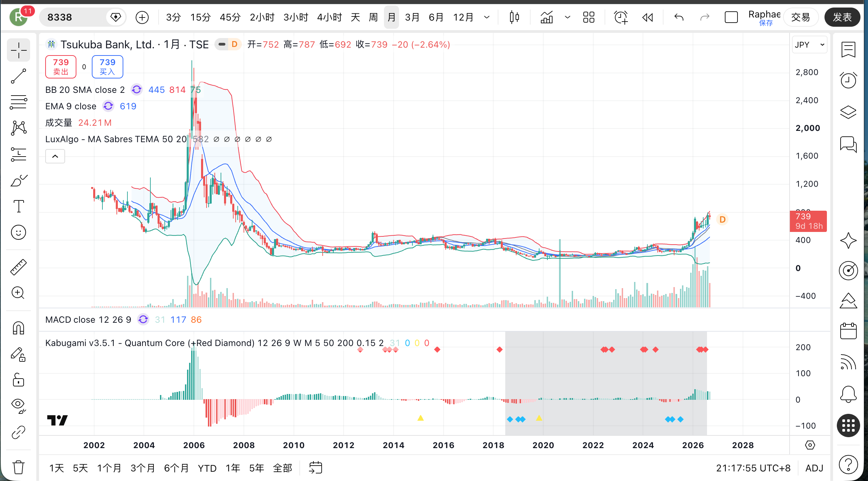Open candlestick chart type selector
Image resolution: width=868 pixels, height=481 pixels.
(x=514, y=17)
